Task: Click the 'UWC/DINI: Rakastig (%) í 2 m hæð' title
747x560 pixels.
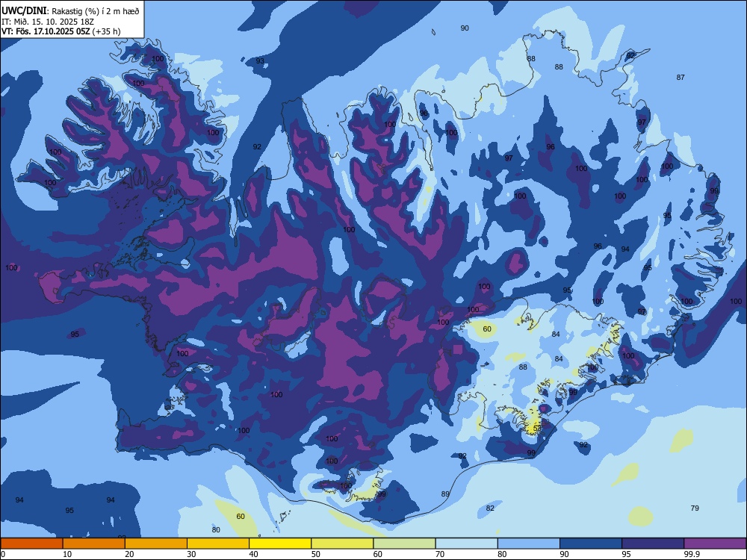Action: [x=70, y=11]
